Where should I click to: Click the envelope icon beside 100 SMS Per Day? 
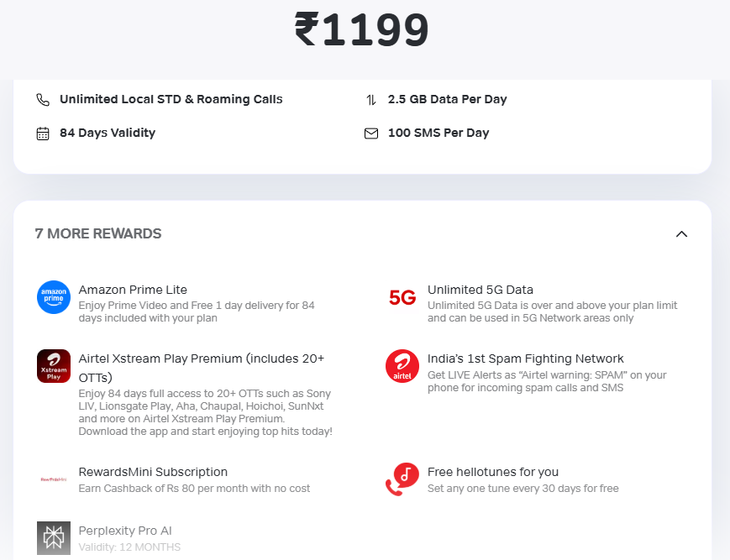point(370,133)
